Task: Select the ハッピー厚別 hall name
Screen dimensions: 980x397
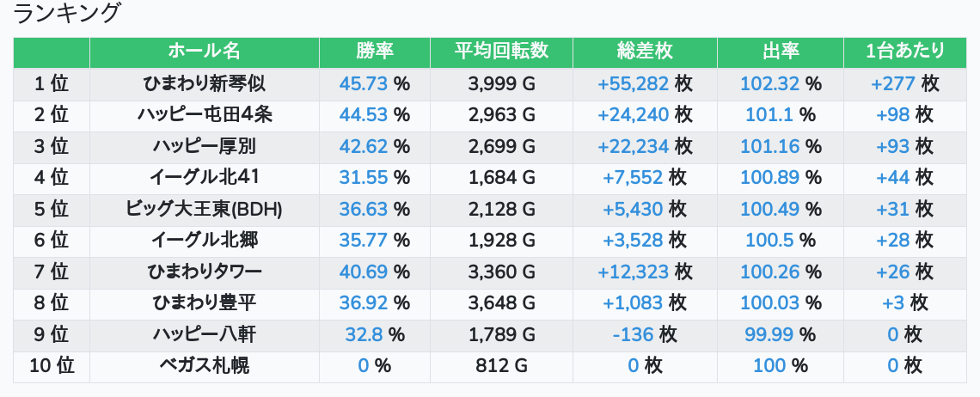Action: click(204, 146)
